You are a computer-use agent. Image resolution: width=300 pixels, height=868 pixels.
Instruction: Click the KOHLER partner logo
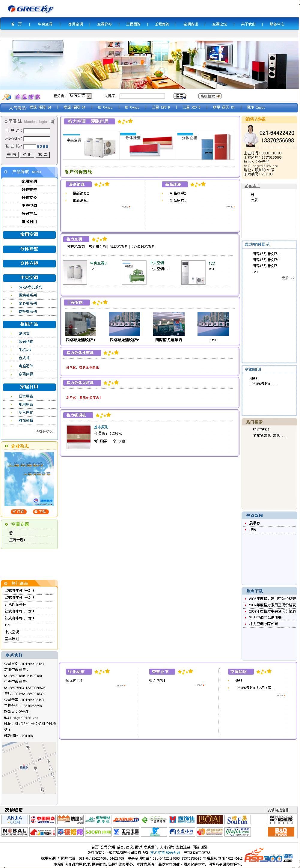(x=281, y=819)
